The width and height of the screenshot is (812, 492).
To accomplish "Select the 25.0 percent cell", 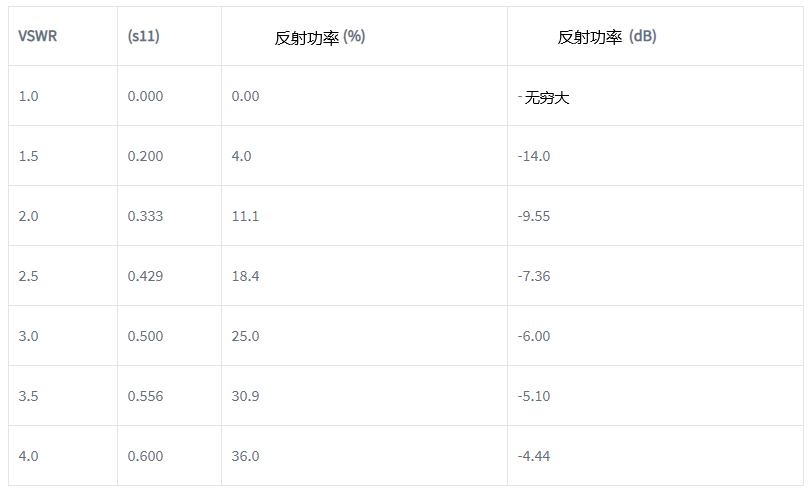I will [245, 336].
